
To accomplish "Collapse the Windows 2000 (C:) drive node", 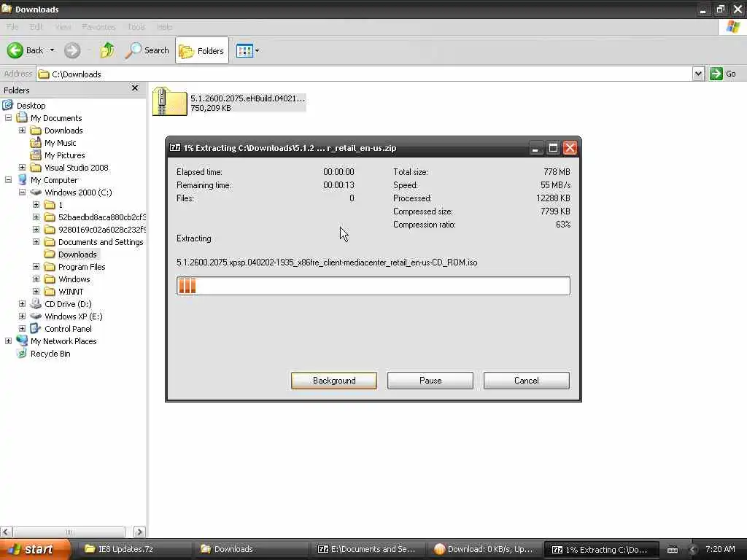I will coord(22,192).
